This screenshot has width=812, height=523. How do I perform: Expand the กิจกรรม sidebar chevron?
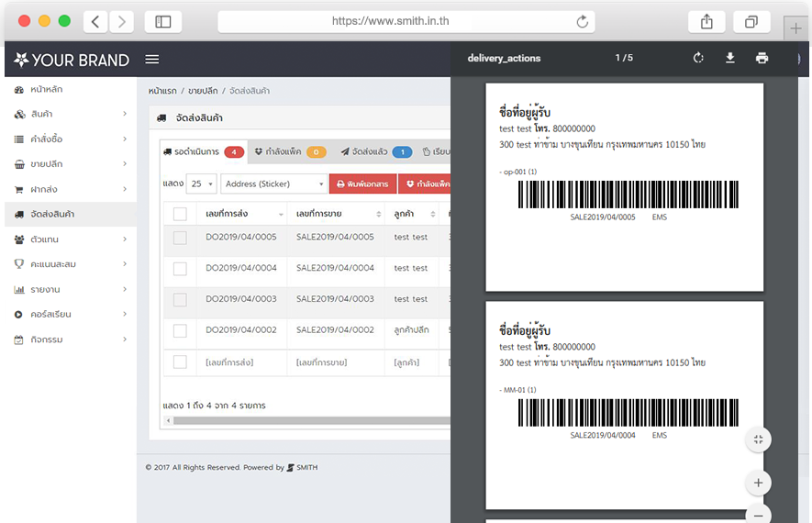click(x=125, y=339)
